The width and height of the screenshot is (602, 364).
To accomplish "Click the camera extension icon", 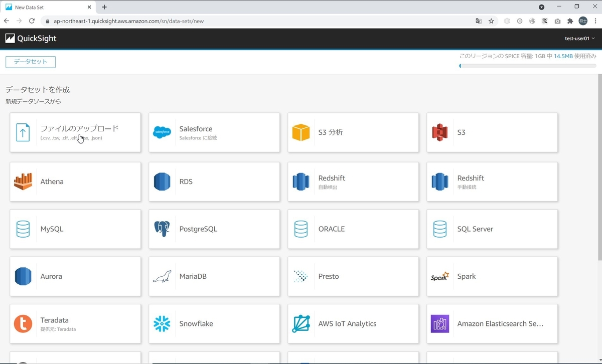I will pos(557,21).
